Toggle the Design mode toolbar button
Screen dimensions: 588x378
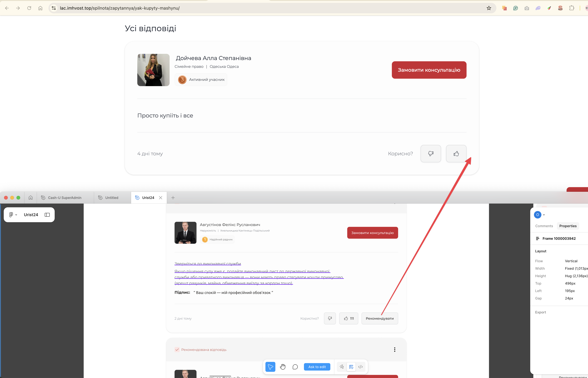coord(351,367)
